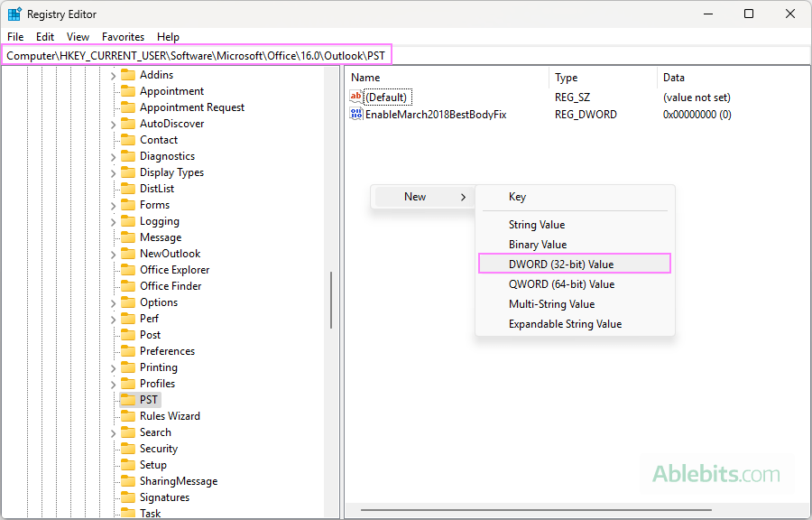Image resolution: width=812 pixels, height=520 pixels.
Task: Expand the Options key
Action: (113, 303)
